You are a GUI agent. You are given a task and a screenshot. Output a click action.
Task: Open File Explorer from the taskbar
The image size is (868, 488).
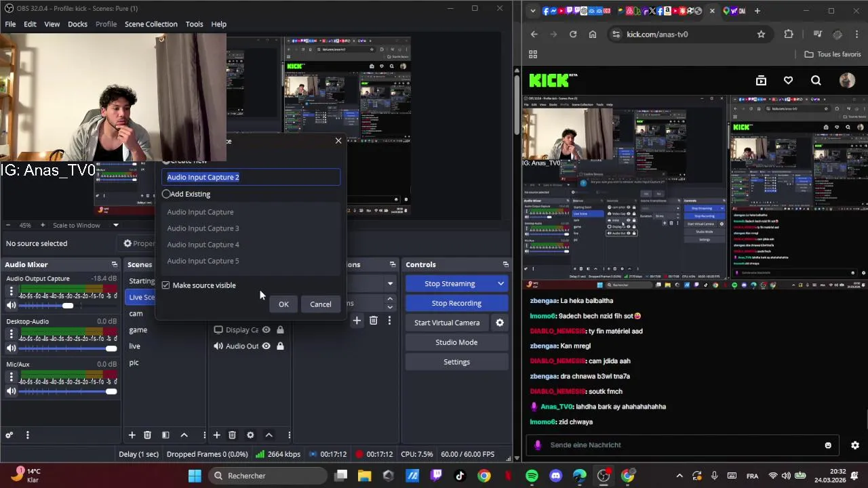365,476
